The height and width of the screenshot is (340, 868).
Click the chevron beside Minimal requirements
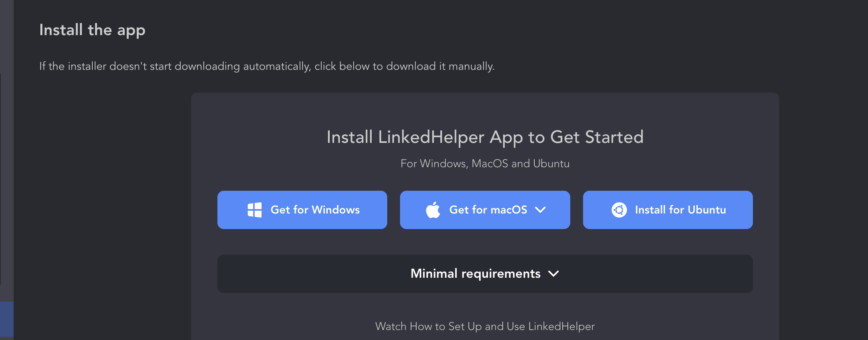pos(553,274)
